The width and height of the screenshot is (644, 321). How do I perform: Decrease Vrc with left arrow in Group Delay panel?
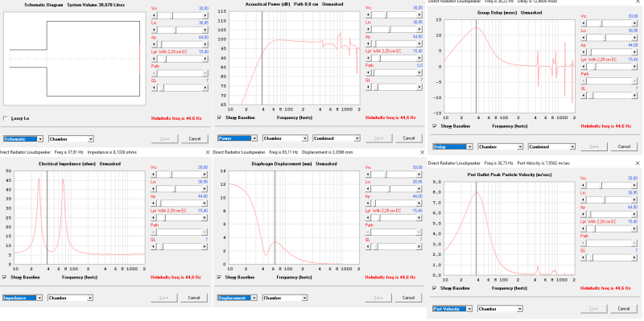[x=583, y=23]
